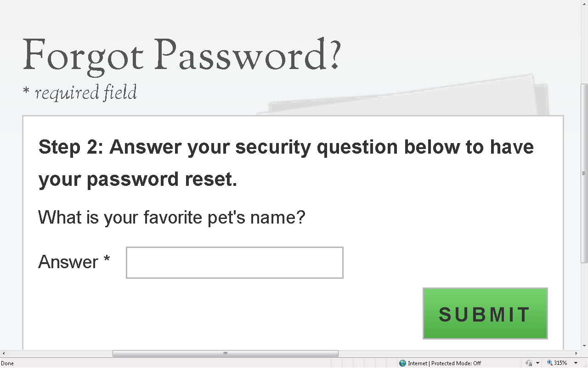Click the vertical scrollbar thumb
588x368 pixels.
pos(584,173)
